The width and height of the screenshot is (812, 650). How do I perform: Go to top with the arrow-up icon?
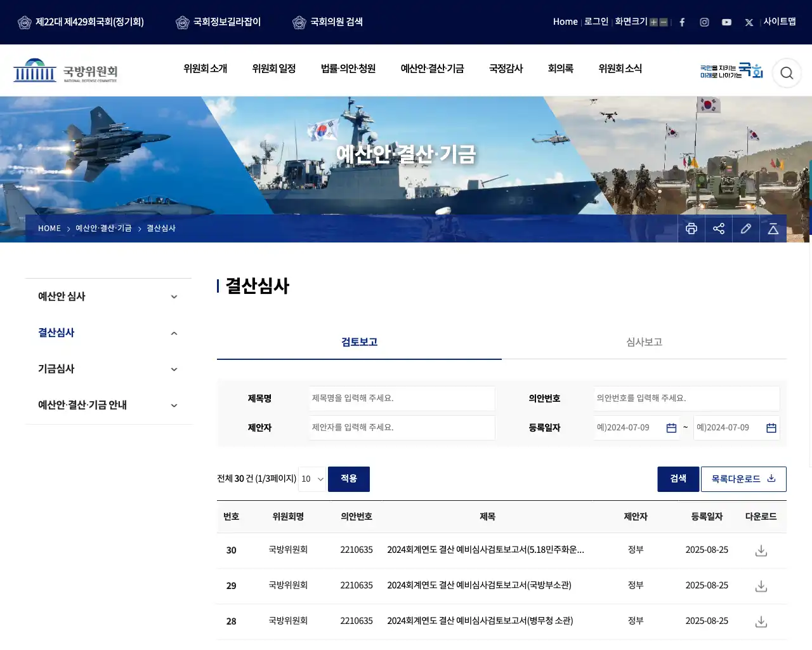[773, 229]
